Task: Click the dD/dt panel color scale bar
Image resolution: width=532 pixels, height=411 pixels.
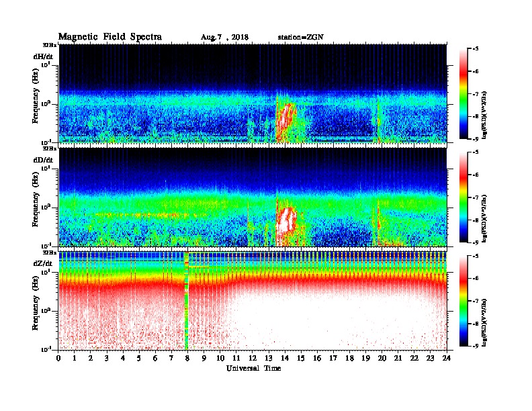Action: [463, 197]
